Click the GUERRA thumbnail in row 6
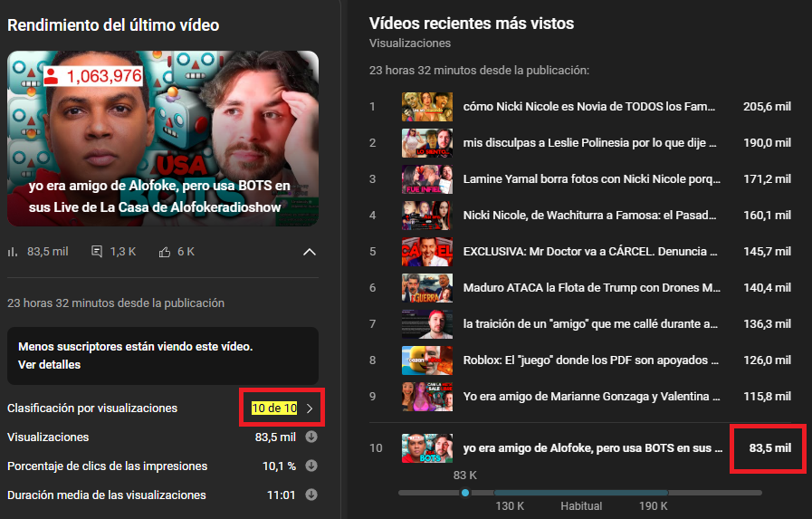 click(427, 288)
